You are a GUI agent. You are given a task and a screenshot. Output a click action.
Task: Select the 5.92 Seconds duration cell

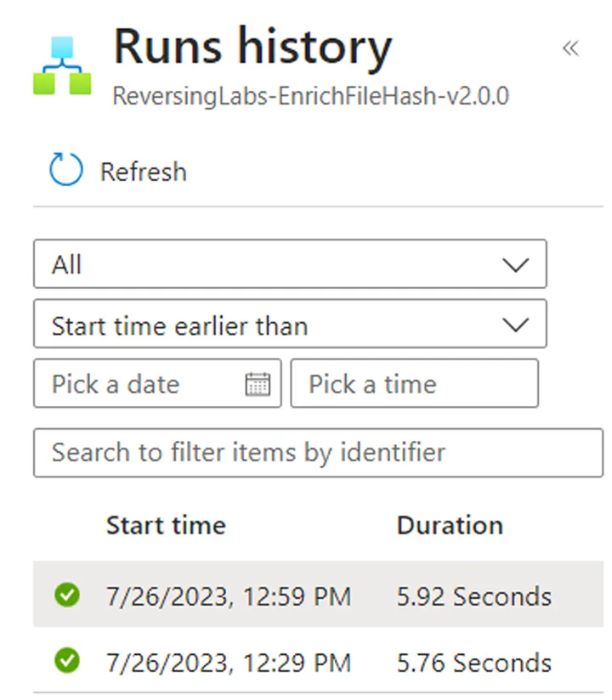pos(474,596)
